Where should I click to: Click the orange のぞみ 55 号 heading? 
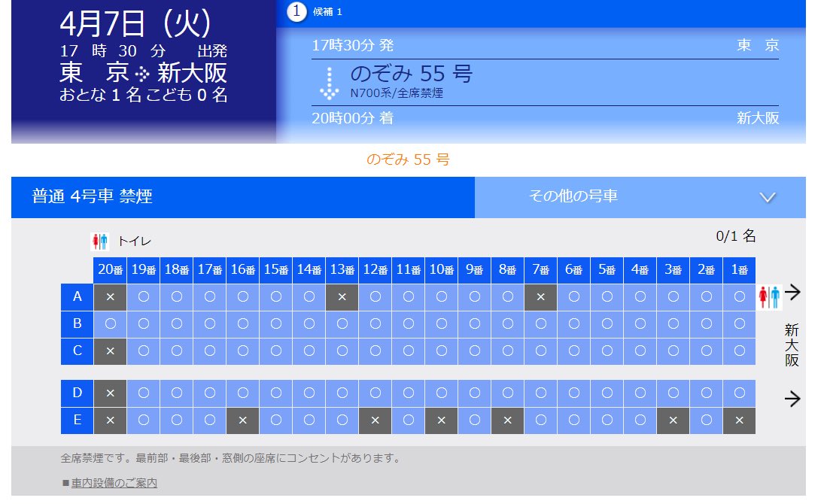(408, 159)
